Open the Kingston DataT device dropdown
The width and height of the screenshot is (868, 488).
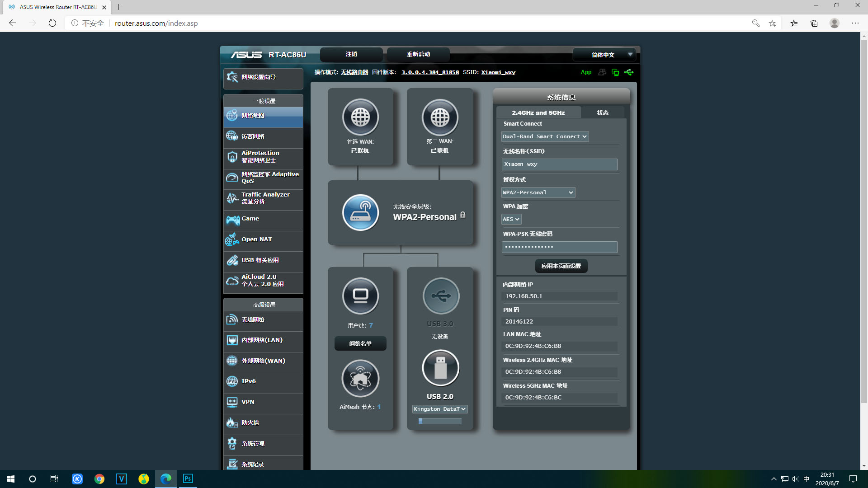pyautogui.click(x=439, y=409)
